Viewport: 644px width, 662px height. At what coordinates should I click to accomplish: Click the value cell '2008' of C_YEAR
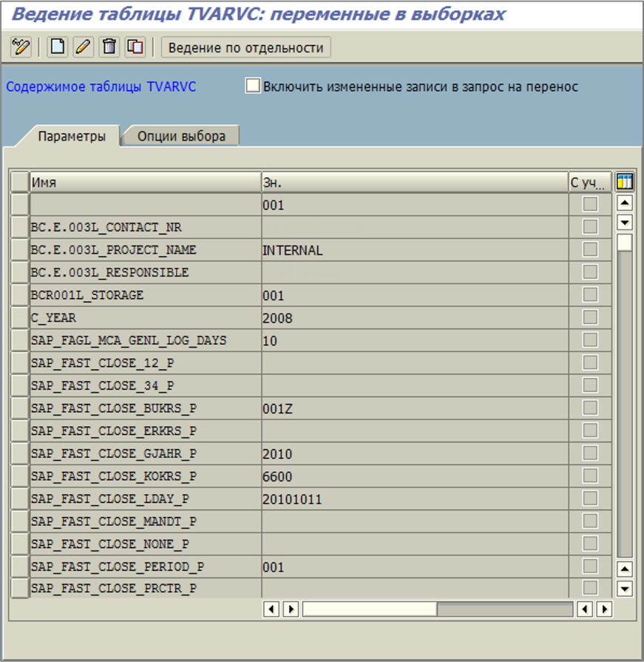point(415,317)
